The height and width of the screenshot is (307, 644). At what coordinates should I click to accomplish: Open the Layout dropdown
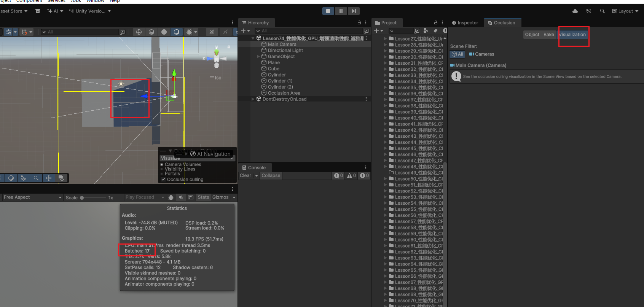(x=625, y=11)
